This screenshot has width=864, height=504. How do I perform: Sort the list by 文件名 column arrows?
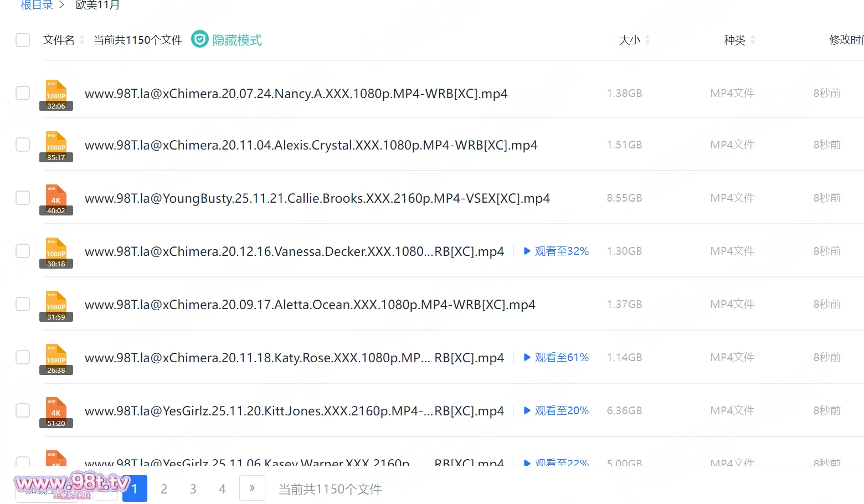[82, 40]
